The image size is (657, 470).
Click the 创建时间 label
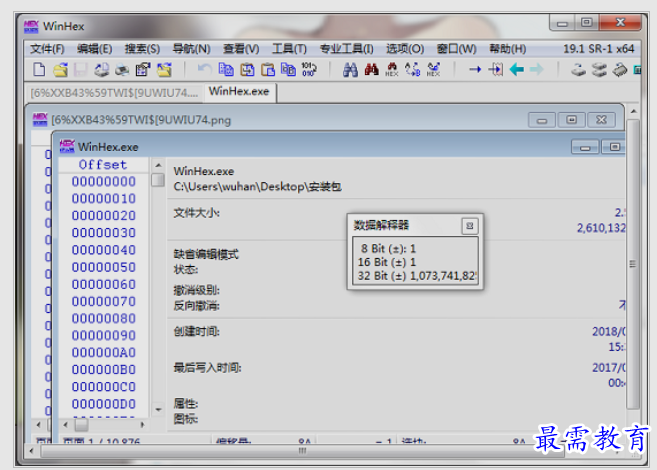[x=197, y=332]
